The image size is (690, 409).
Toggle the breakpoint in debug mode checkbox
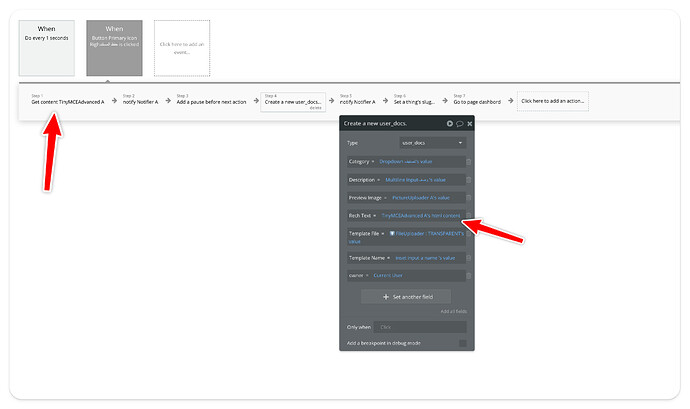462,343
